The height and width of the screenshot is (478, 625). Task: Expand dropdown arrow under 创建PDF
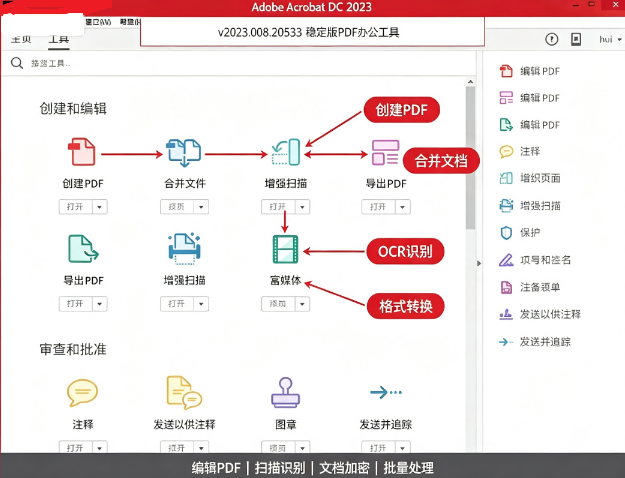[100, 207]
